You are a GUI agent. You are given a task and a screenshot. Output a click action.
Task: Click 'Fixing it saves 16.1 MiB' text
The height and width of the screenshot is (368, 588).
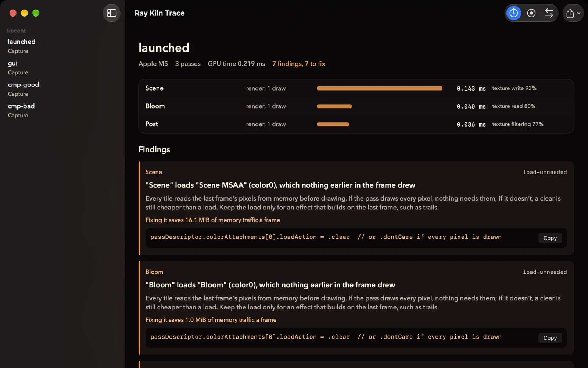[213, 220]
